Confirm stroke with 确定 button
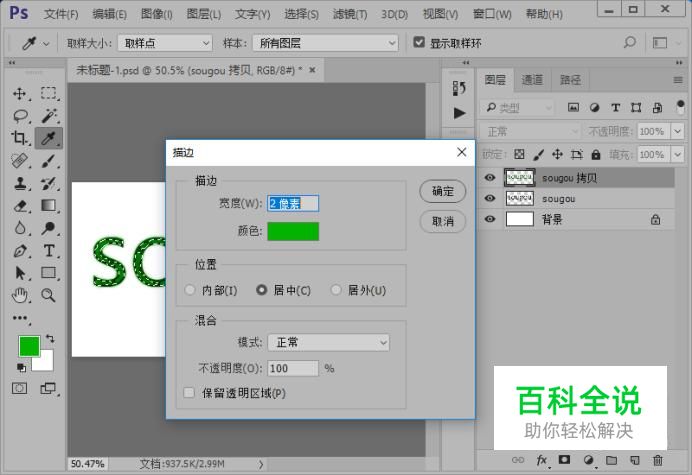The width and height of the screenshot is (692, 475). coord(443,192)
